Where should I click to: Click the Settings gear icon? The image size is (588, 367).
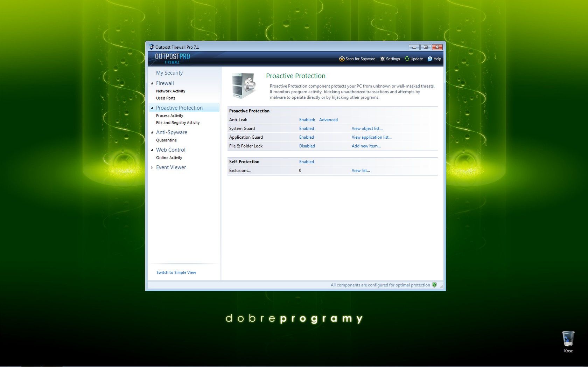(x=383, y=59)
